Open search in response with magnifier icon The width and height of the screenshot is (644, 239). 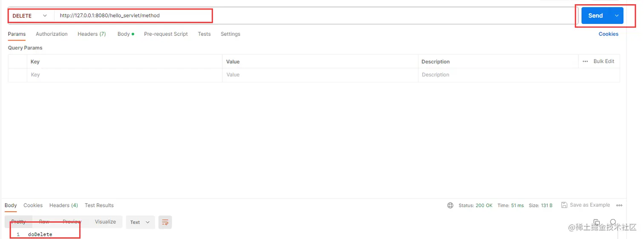[613, 222]
